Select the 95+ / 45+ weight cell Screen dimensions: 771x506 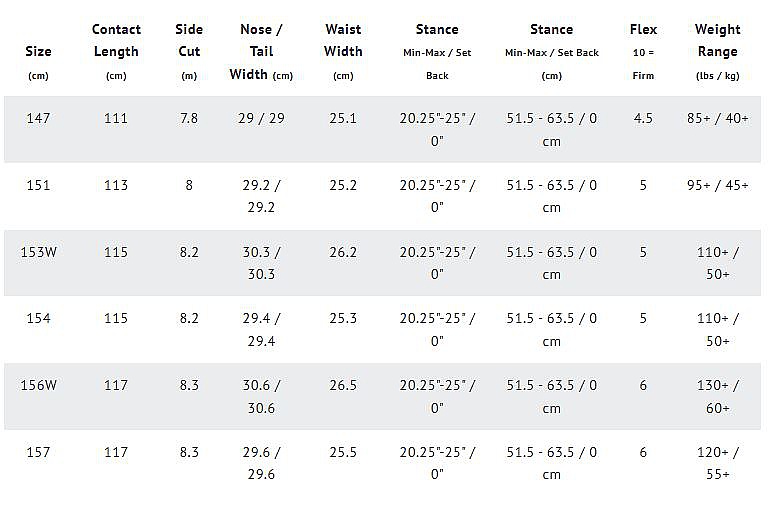click(717, 185)
